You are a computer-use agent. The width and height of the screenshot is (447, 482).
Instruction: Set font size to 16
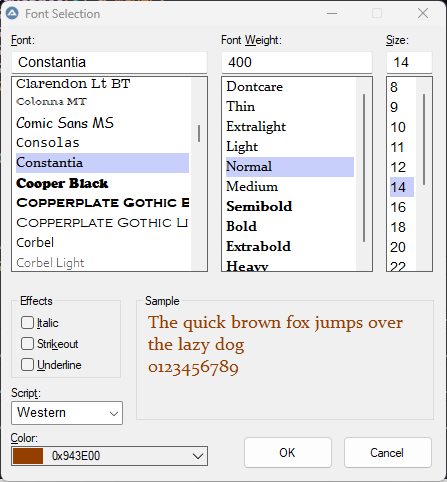[402, 207]
